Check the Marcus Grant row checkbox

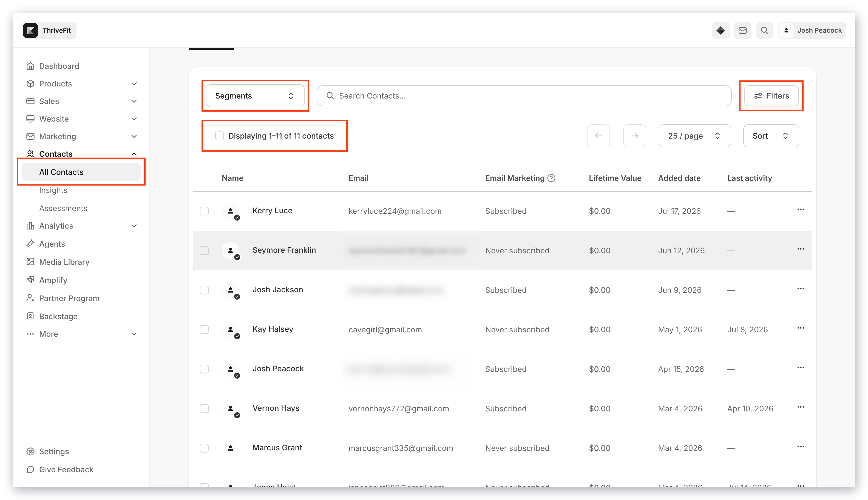(204, 448)
